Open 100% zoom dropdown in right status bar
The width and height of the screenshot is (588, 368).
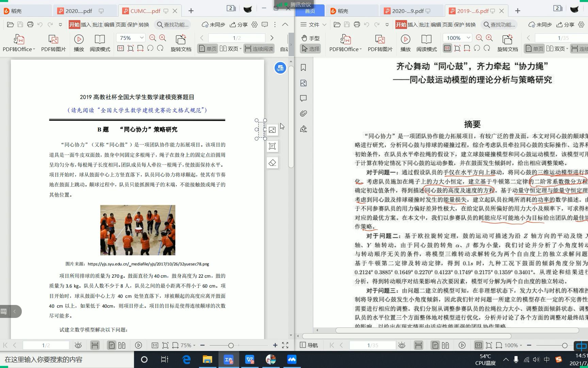pyautogui.click(x=513, y=345)
